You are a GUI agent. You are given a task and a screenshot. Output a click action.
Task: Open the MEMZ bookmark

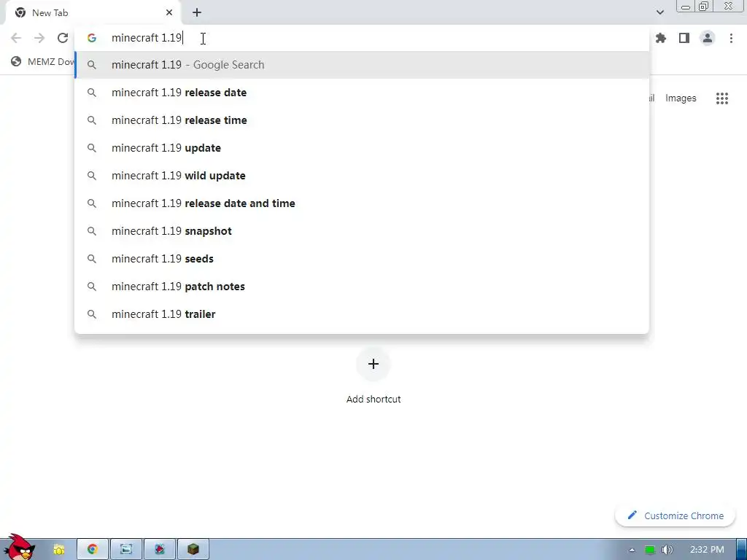43,61
